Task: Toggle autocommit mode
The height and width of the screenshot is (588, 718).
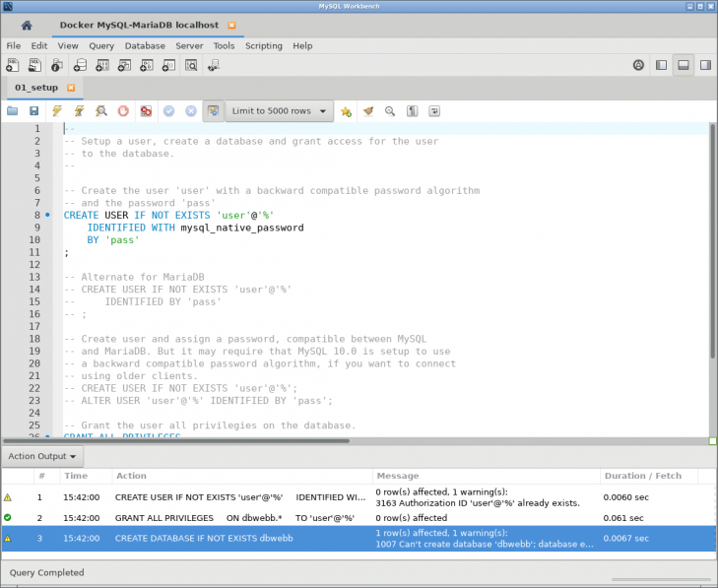Action: [x=214, y=111]
